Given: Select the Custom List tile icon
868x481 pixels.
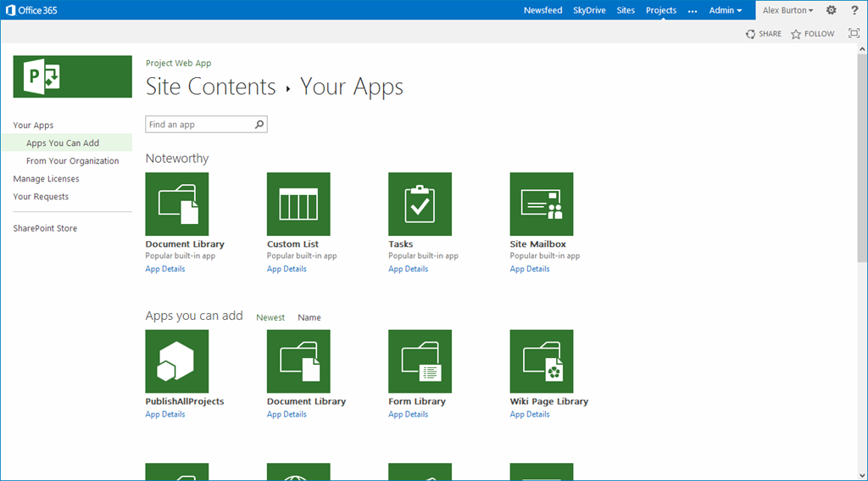Looking at the screenshot, I should (298, 204).
